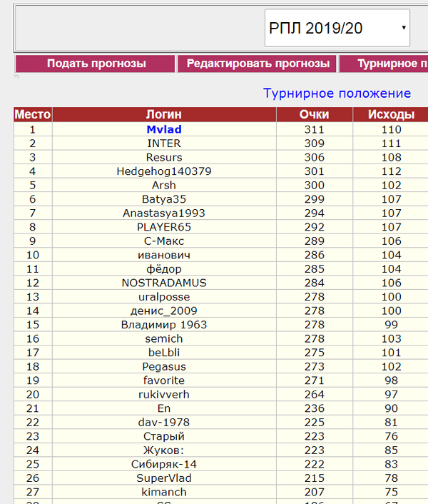Click Mvlad's points value 311

[315, 129]
